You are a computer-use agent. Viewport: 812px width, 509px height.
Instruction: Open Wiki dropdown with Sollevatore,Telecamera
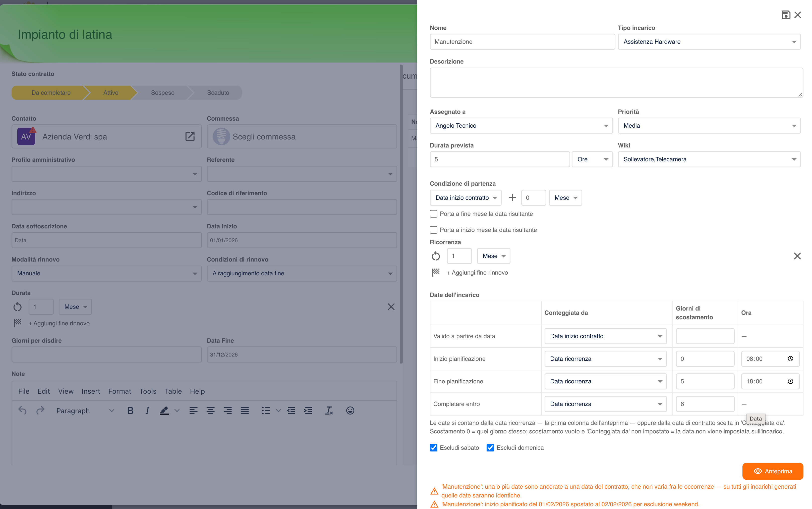point(709,159)
